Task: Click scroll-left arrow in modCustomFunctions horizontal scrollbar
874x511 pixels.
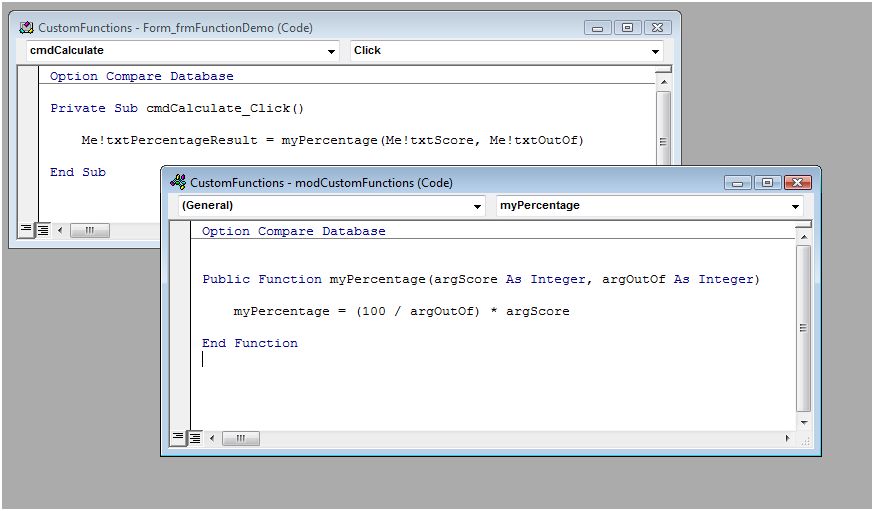Action: point(212,439)
